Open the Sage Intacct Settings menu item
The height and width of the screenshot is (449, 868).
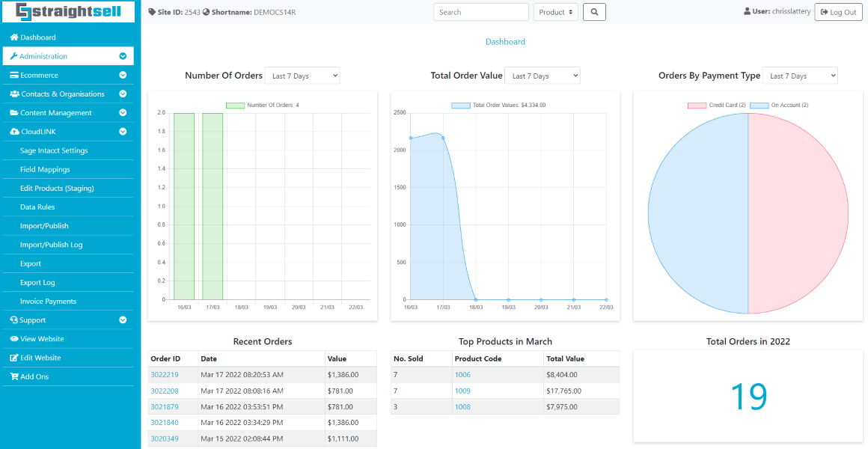click(54, 150)
